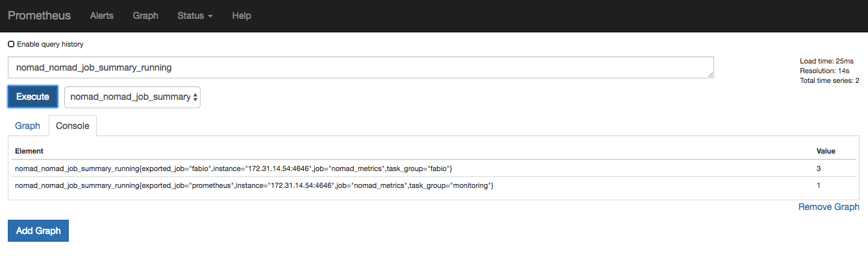Viewport: 868px width, 256px height.
Task: Click the Remove Graph link
Action: [x=828, y=207]
